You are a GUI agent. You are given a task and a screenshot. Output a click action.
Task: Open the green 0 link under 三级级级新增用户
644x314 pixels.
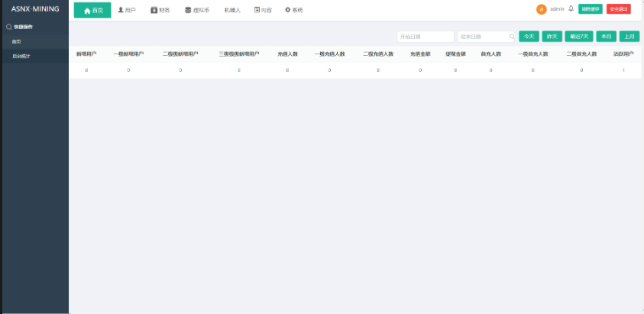[x=239, y=70]
